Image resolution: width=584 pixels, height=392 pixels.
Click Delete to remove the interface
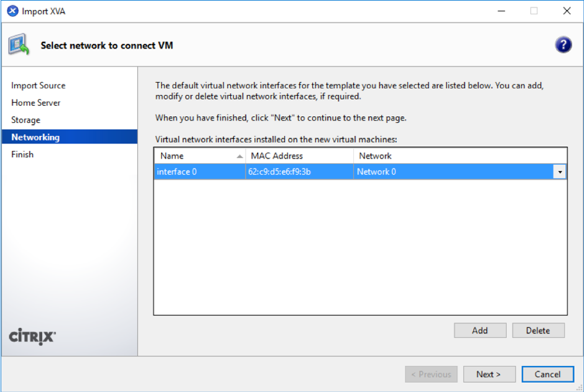[538, 330]
